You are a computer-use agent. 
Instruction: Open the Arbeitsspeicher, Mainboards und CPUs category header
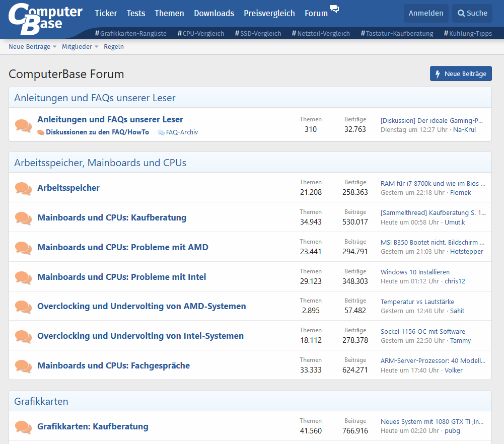pos(100,163)
